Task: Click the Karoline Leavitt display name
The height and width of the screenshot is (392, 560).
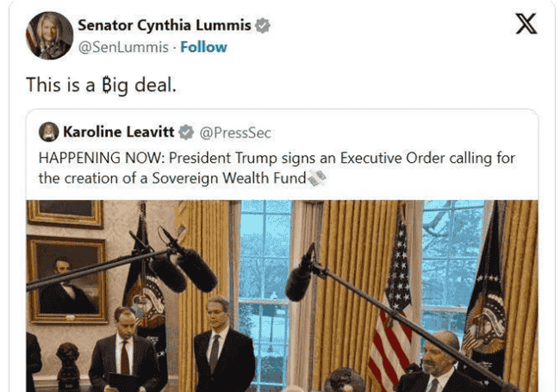Action: (119, 132)
